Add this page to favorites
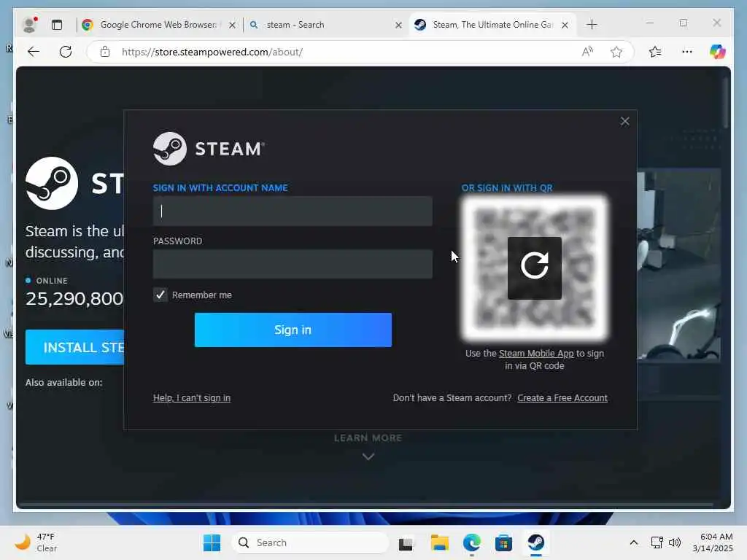Viewport: 747px width, 560px height. tap(616, 52)
